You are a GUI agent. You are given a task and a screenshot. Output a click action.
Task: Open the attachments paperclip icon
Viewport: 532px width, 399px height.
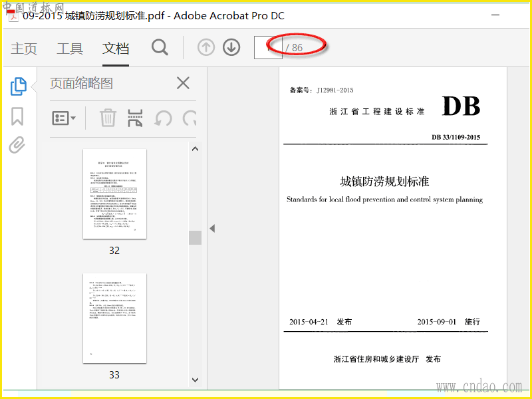click(17, 145)
